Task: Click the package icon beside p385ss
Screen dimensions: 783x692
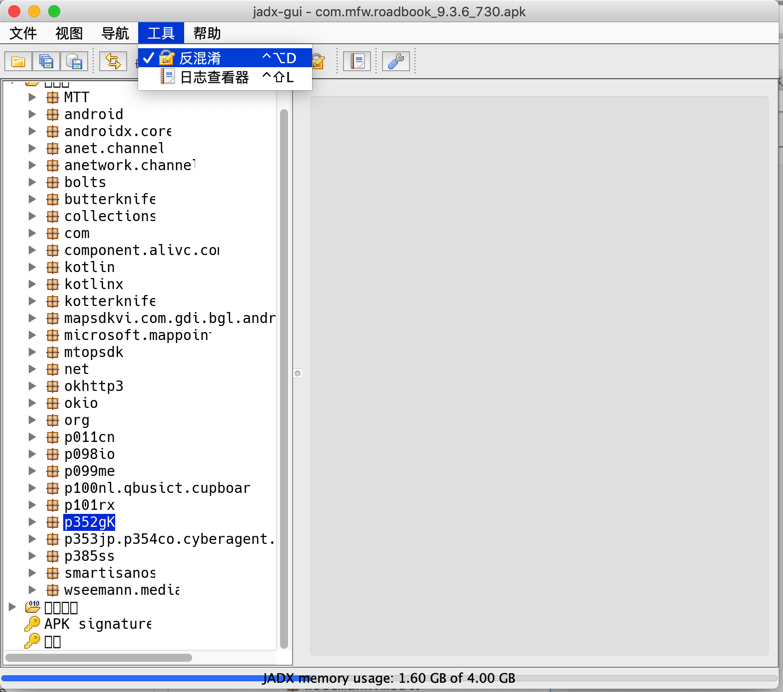Action: click(x=52, y=556)
